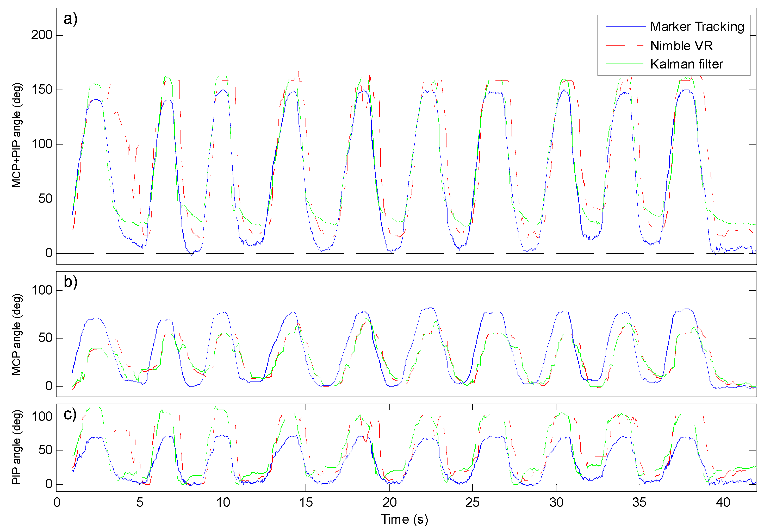764x532 pixels.
Task: Click the b) subplot label
Action: [71, 282]
